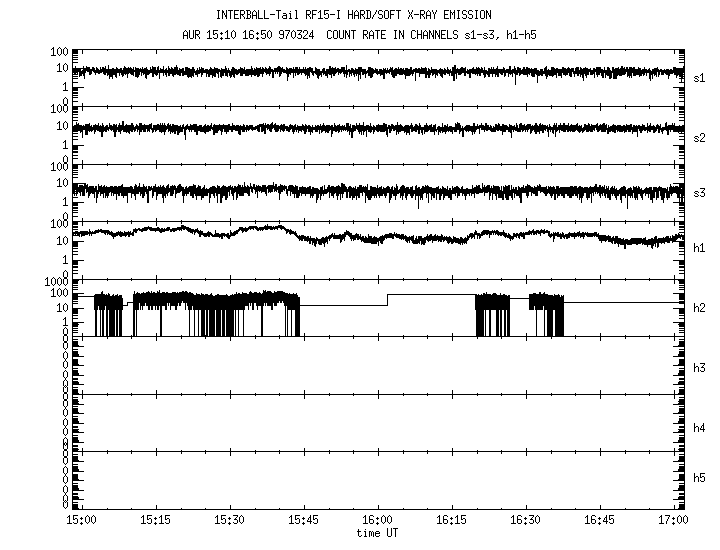The image size is (720, 550).
Task: Click the h2 channel label
Action: [699, 307]
